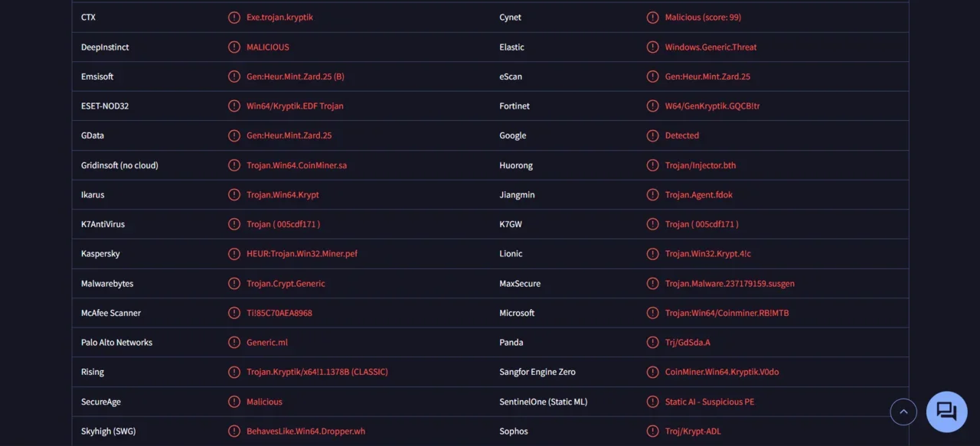Click the alert icon beside Exe.trojan.kryptik
This screenshot has height=446, width=980.
[234, 18]
